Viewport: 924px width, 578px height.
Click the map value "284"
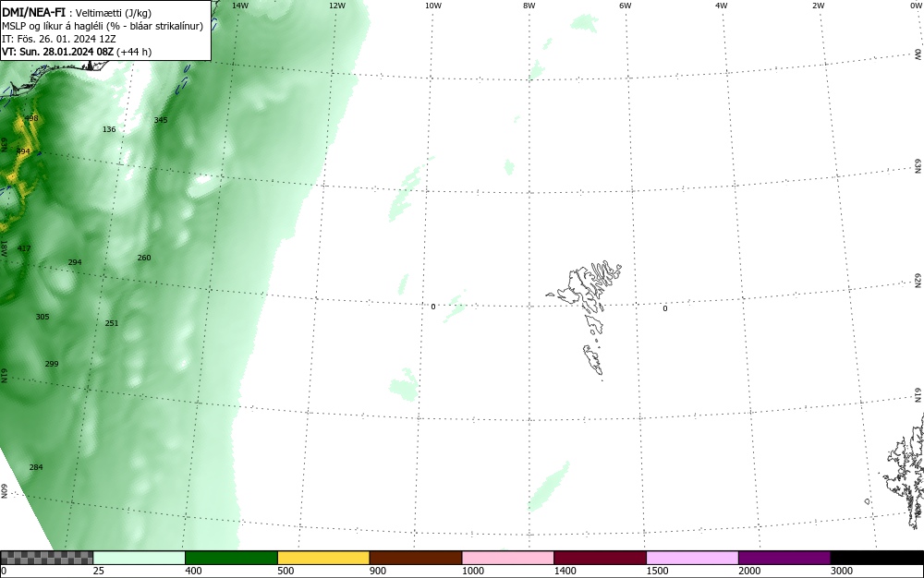pyautogui.click(x=36, y=467)
